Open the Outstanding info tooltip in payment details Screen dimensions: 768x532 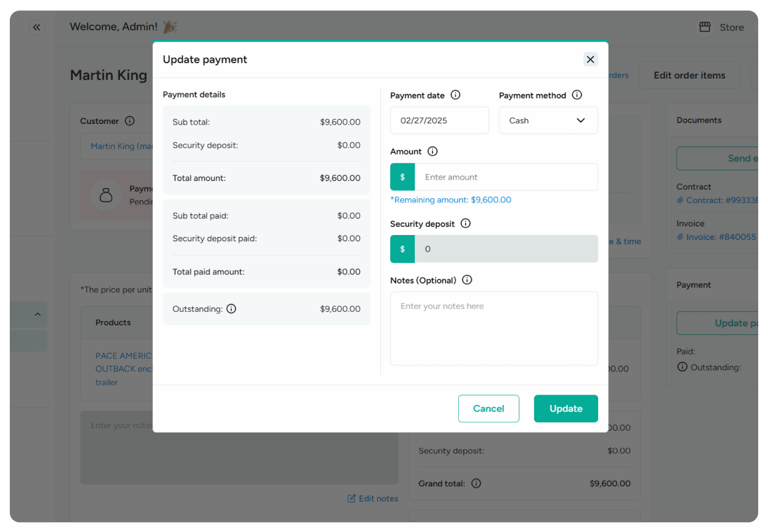[231, 309]
